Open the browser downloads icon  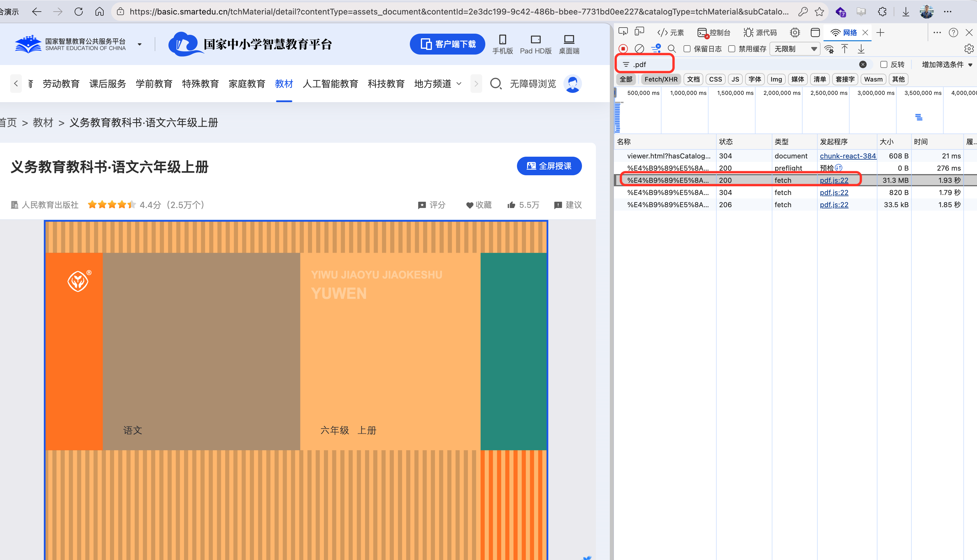pyautogui.click(x=906, y=12)
